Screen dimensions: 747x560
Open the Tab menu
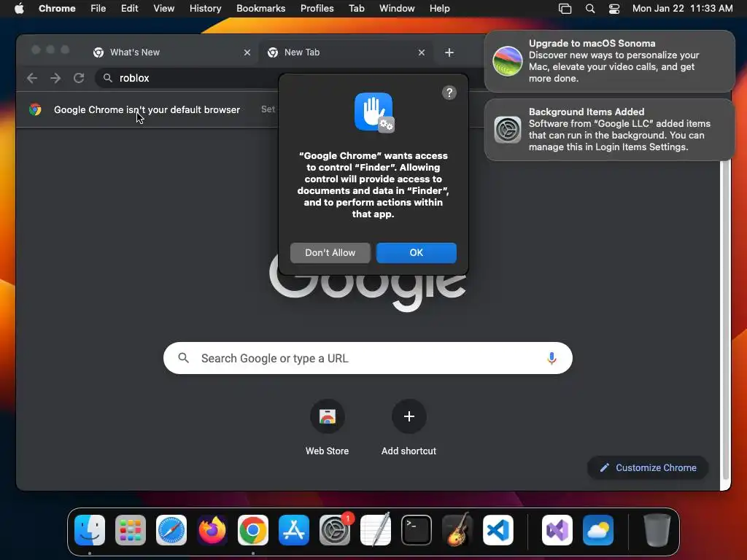356,9
